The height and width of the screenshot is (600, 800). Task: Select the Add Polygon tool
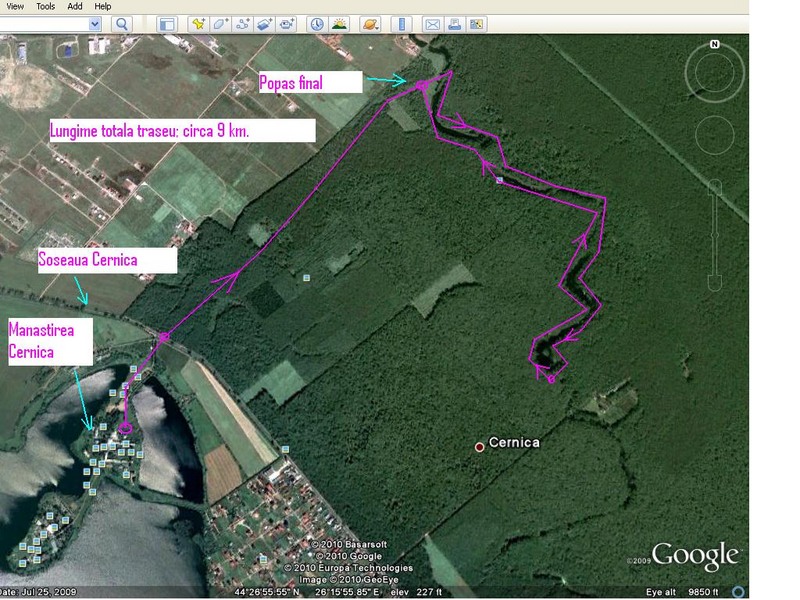[x=220, y=23]
